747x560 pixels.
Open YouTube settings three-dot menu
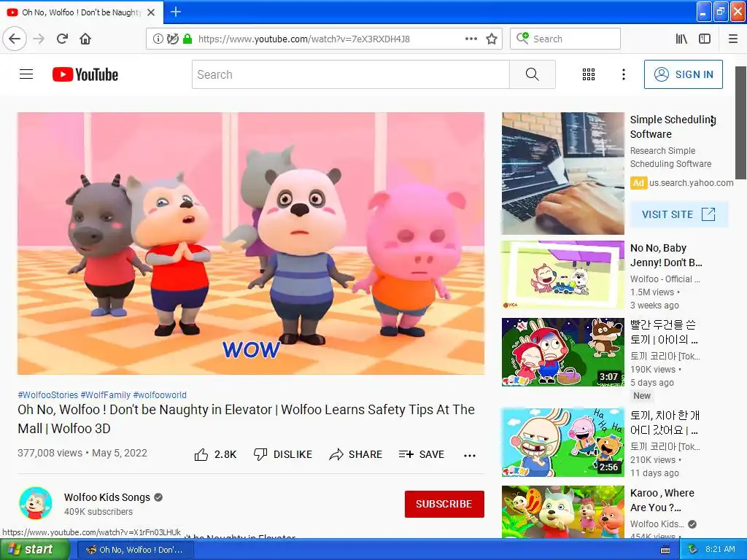[x=624, y=74]
